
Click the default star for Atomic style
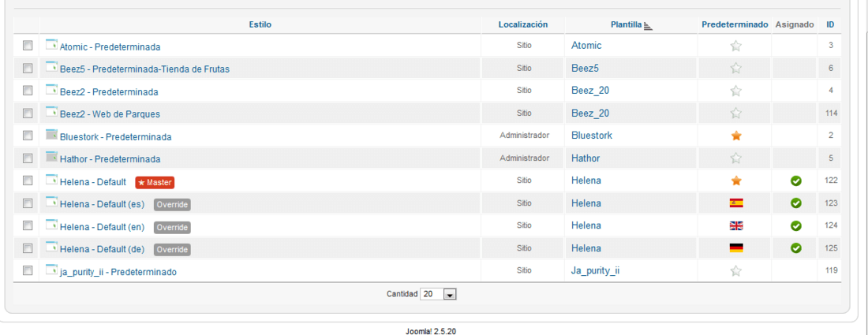point(735,46)
